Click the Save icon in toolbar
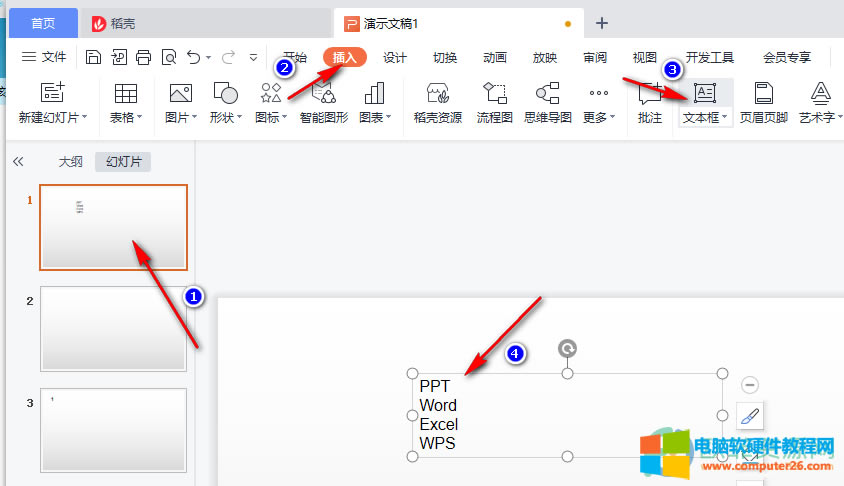Image resolution: width=844 pixels, height=486 pixels. coord(93,57)
